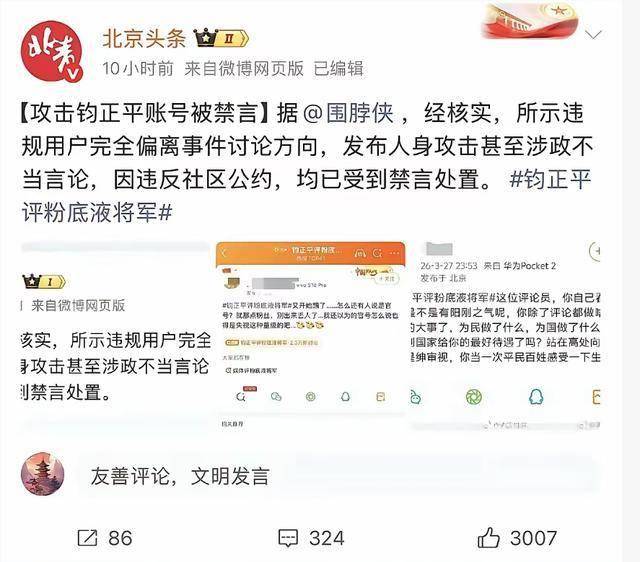640x562 pixels.
Task: Click the 324 comments count
Action: pos(327,538)
